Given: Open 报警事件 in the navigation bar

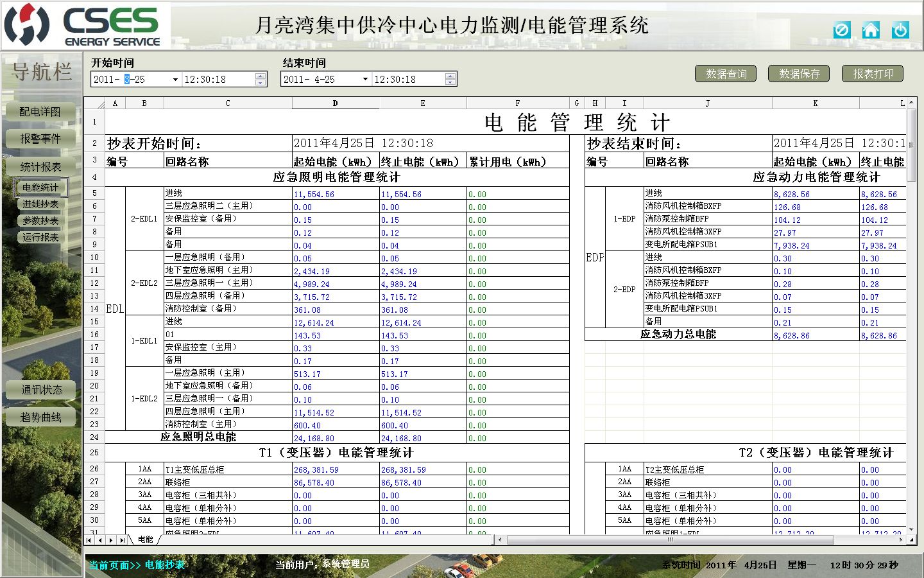Looking at the screenshot, I should point(40,139).
